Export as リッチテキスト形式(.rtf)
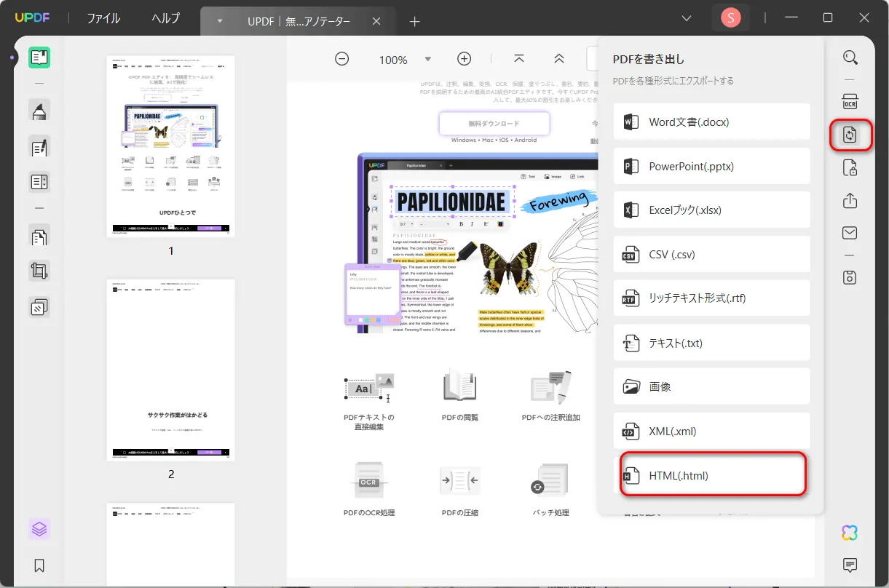This screenshot has width=889, height=588. 711,298
